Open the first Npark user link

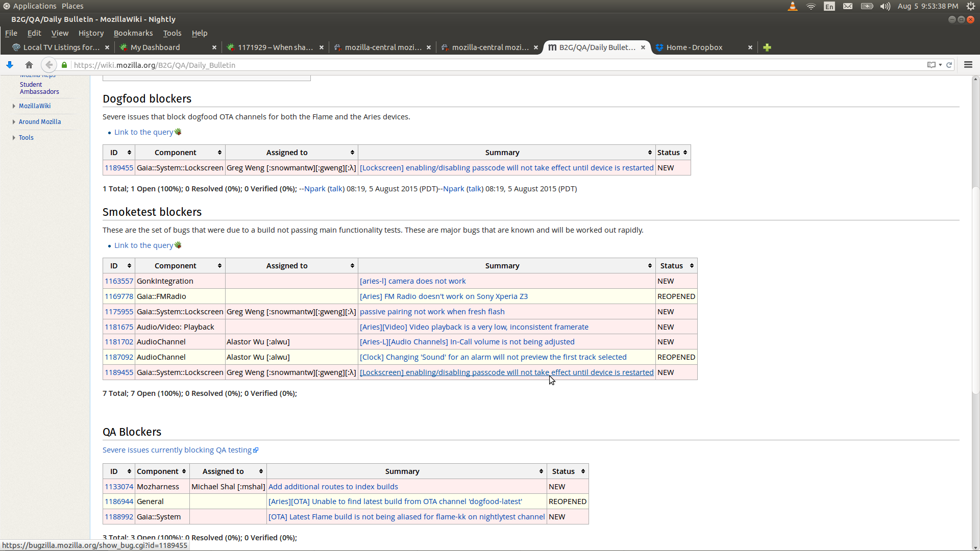click(315, 189)
